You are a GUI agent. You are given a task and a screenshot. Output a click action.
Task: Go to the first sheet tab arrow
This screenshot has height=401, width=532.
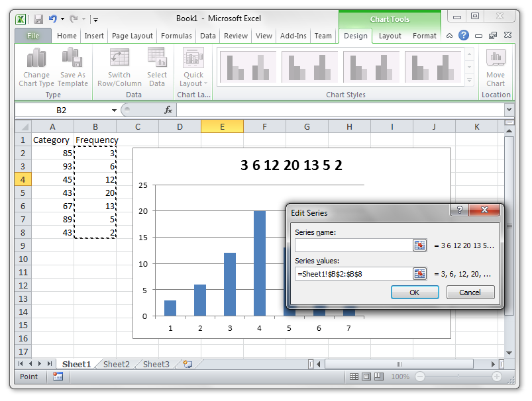pyautogui.click(x=21, y=364)
